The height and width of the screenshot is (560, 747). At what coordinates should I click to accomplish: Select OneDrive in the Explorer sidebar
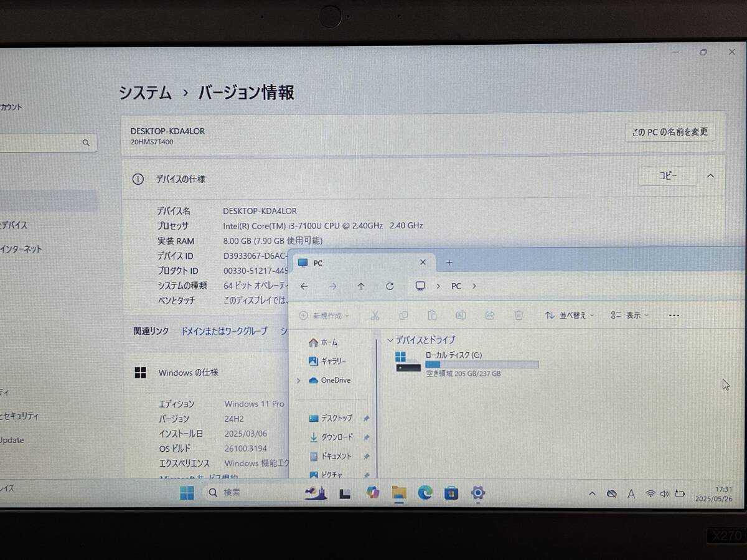(x=329, y=380)
